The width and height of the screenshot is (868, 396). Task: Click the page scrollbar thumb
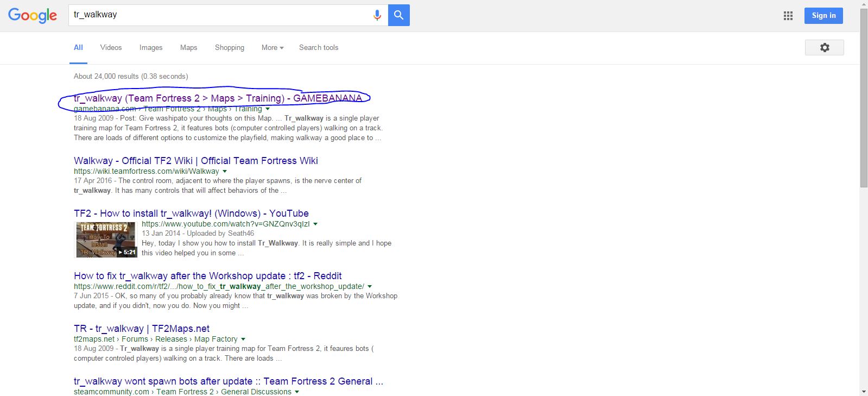[864, 98]
